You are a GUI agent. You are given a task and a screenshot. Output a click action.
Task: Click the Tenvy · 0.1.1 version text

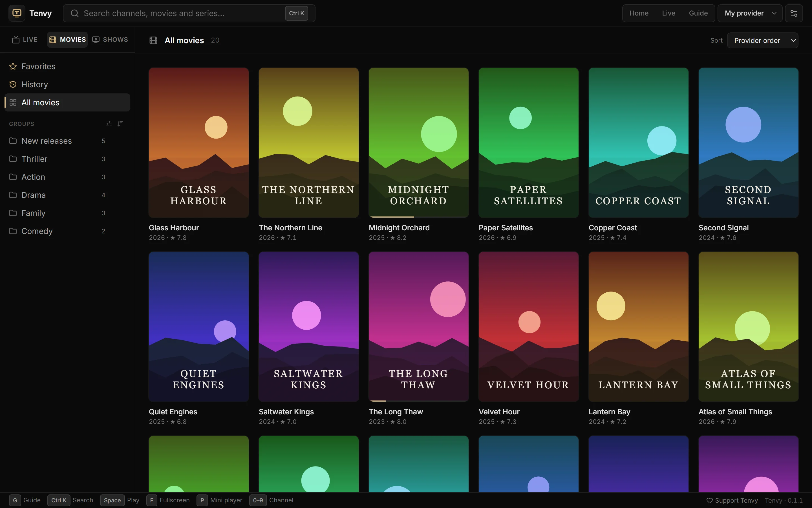(x=784, y=501)
